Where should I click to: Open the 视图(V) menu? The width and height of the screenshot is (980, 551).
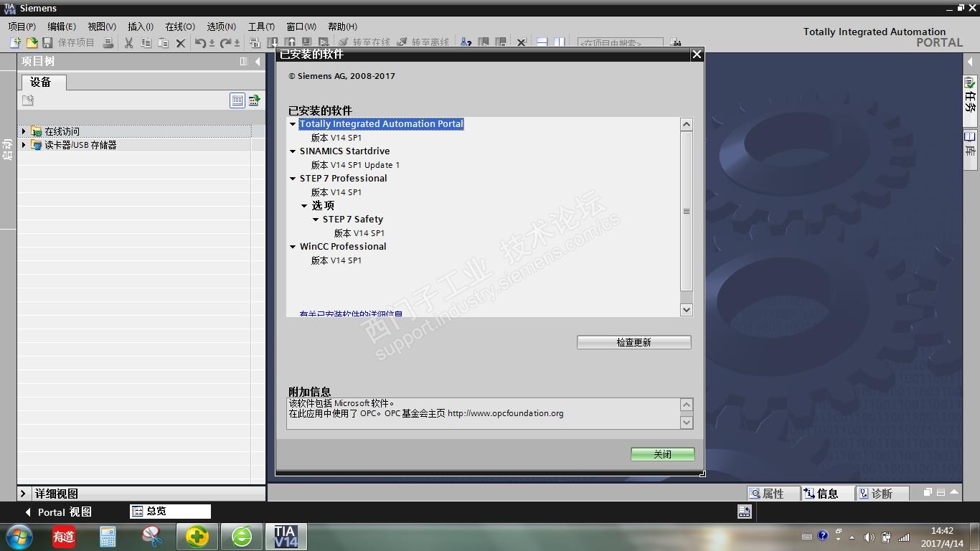coord(102,27)
